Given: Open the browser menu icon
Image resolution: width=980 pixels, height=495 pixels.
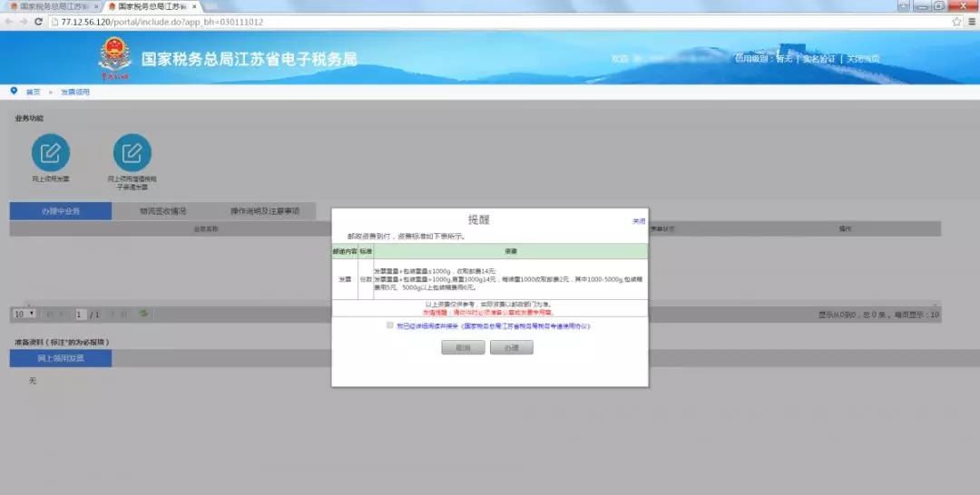Looking at the screenshot, I should (970, 21).
